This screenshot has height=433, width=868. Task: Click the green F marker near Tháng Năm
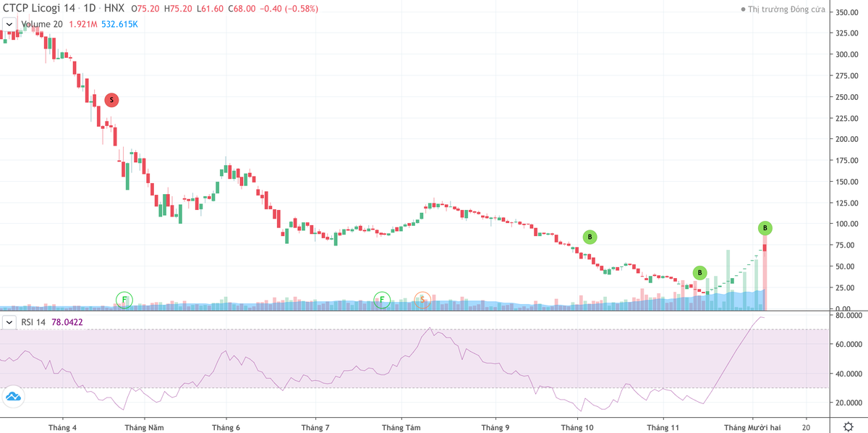pos(124,300)
